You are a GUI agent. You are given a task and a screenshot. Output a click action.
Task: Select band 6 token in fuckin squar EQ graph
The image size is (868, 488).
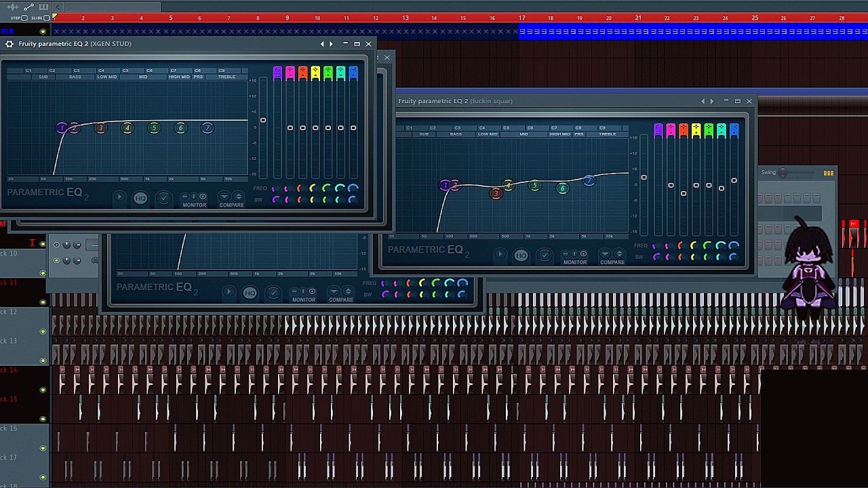[x=562, y=188]
